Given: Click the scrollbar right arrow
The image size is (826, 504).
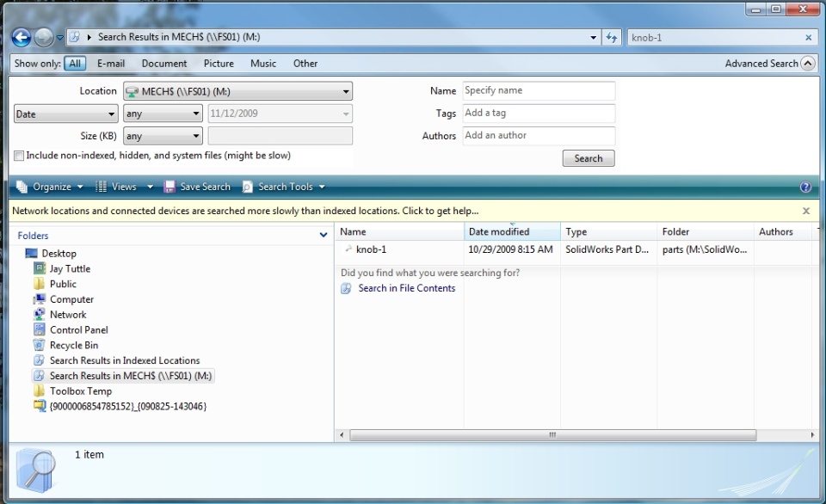Looking at the screenshot, I should tap(811, 435).
